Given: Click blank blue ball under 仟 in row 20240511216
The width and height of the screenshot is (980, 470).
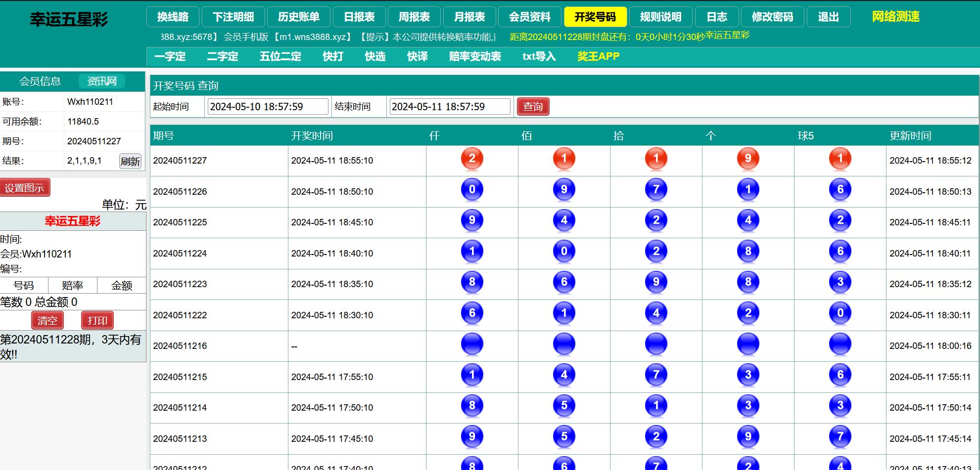Looking at the screenshot, I should (471, 344).
